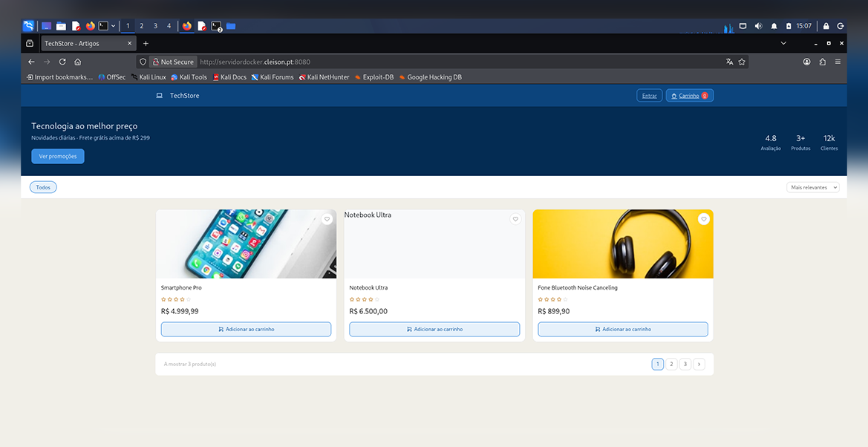Open the blue folder window in taskbar

click(231, 26)
